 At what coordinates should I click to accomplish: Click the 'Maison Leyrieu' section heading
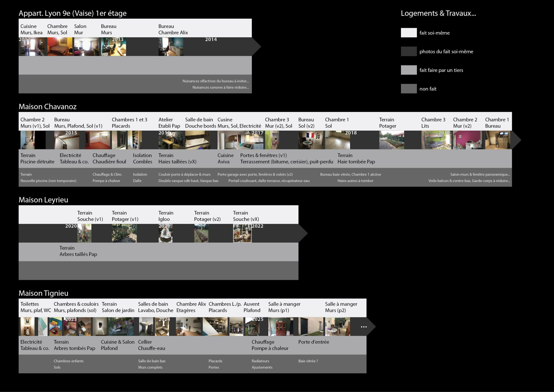click(43, 200)
